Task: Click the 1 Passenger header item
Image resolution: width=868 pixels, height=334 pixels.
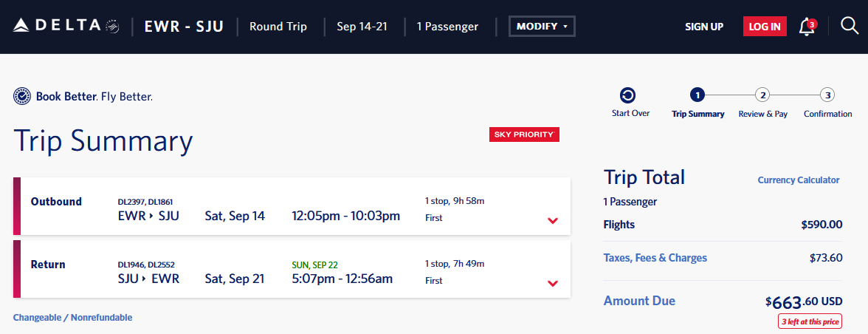Action: [x=447, y=27]
